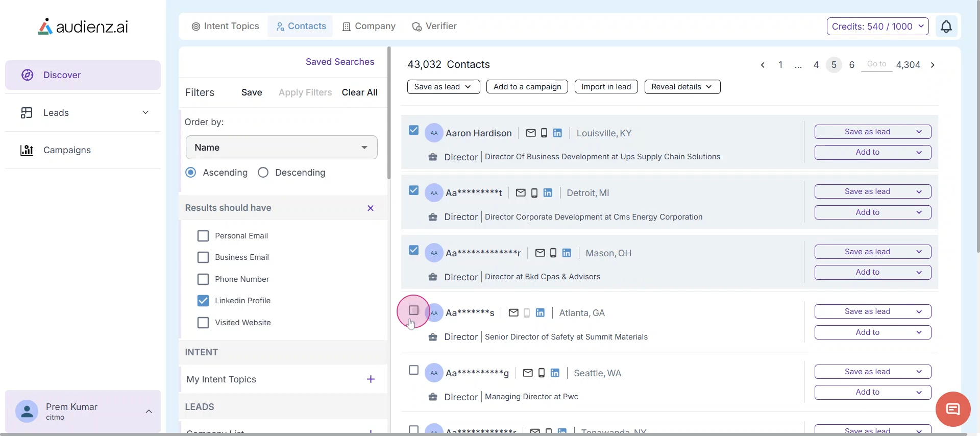Switch to Contacts tab
The width and height of the screenshot is (980, 436).
301,26
